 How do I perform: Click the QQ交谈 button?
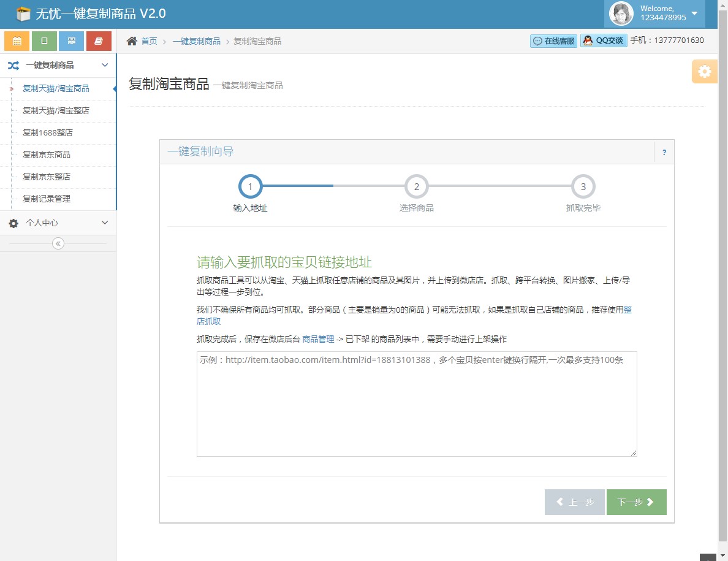click(604, 40)
